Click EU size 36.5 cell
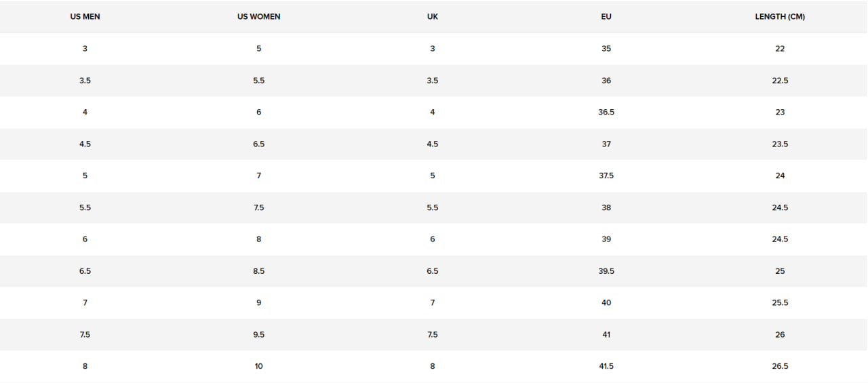 [x=606, y=112]
